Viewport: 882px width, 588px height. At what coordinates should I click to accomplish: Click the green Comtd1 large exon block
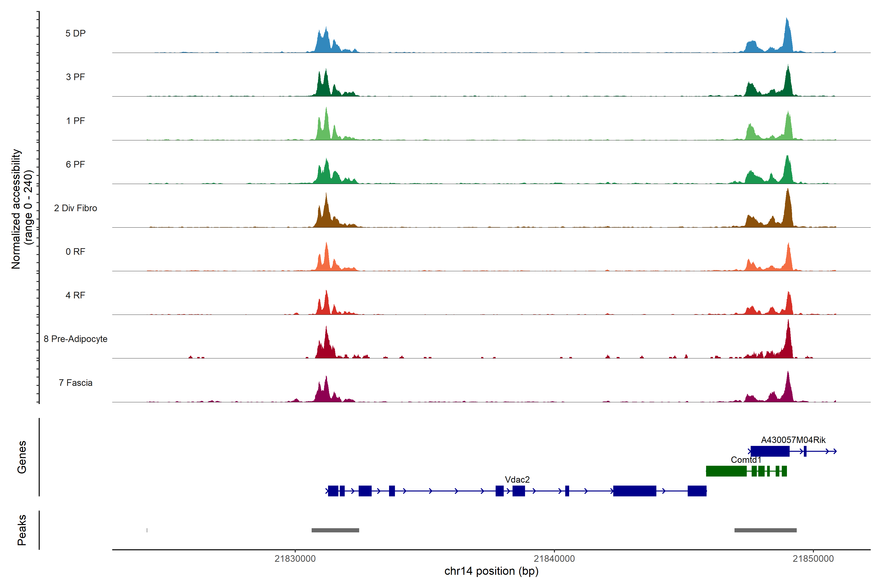[x=726, y=471]
